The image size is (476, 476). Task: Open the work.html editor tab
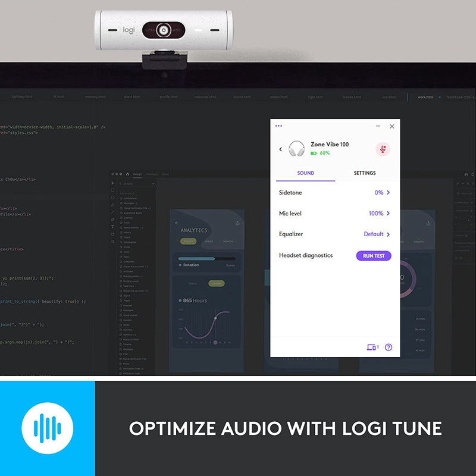coord(425,96)
